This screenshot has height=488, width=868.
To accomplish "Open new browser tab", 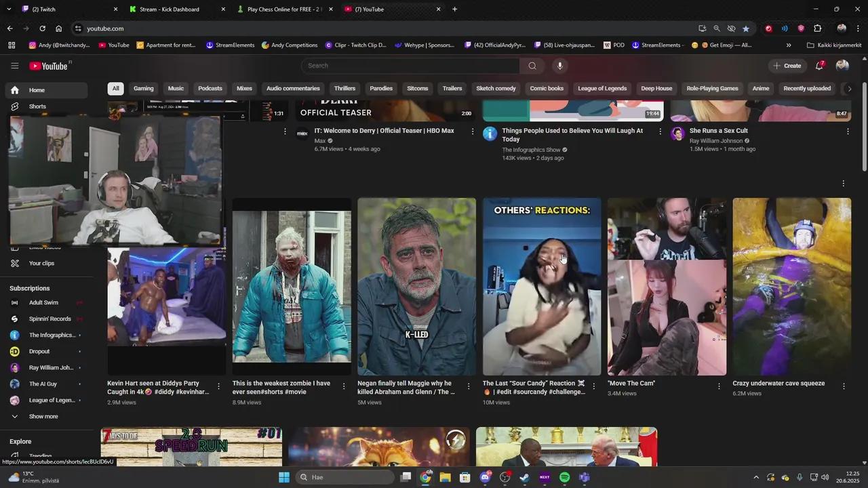I will (454, 9).
